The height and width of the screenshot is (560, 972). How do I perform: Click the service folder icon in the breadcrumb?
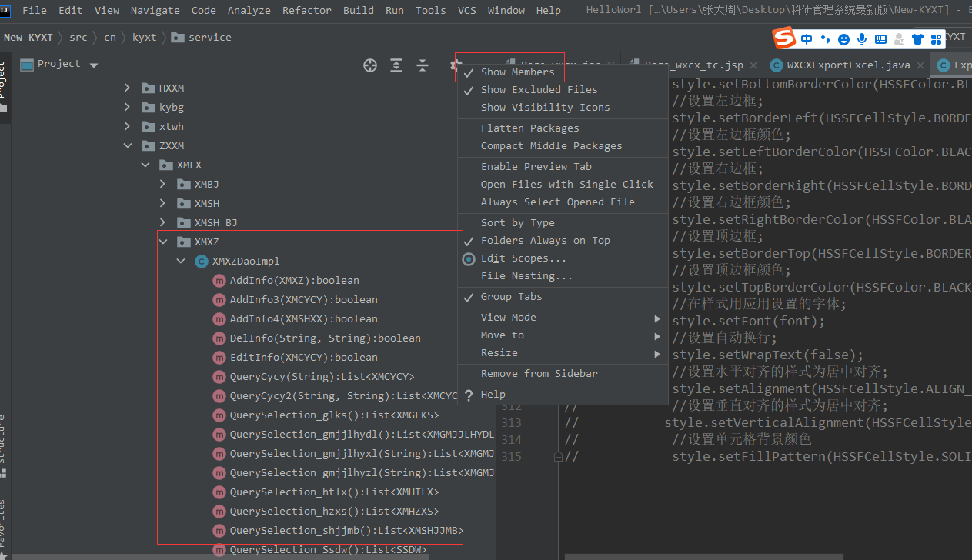178,37
